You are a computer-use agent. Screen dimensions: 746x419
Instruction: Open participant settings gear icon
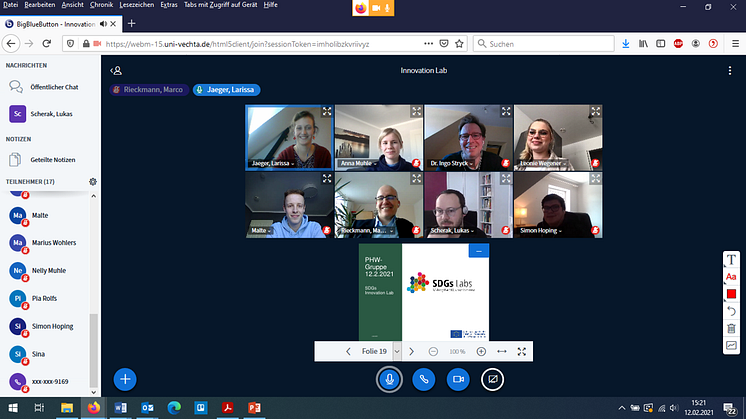coord(93,181)
